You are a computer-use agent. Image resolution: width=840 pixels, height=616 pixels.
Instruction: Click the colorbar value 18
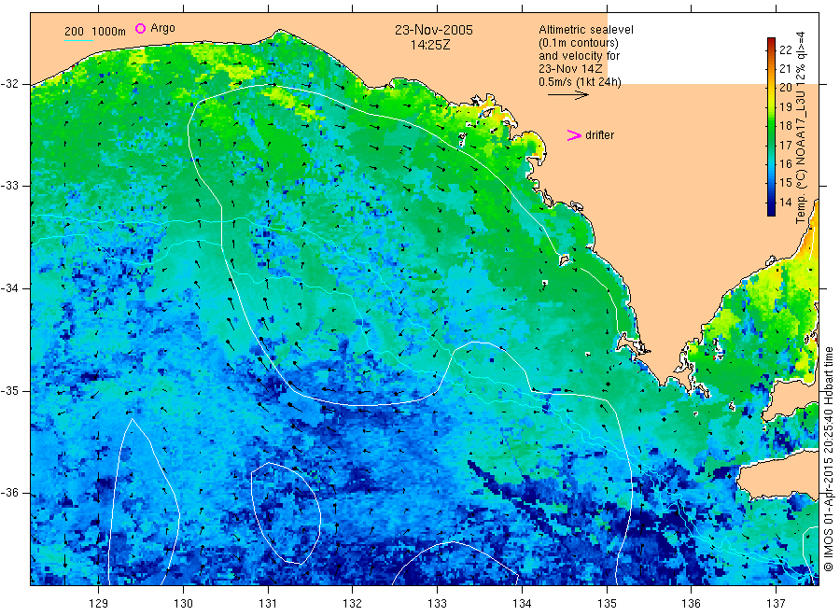pos(785,126)
